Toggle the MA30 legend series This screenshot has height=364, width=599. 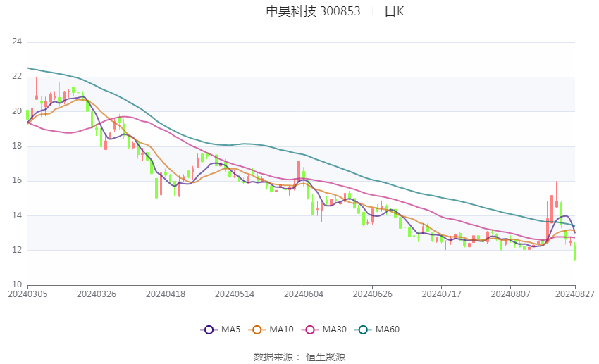coord(324,330)
